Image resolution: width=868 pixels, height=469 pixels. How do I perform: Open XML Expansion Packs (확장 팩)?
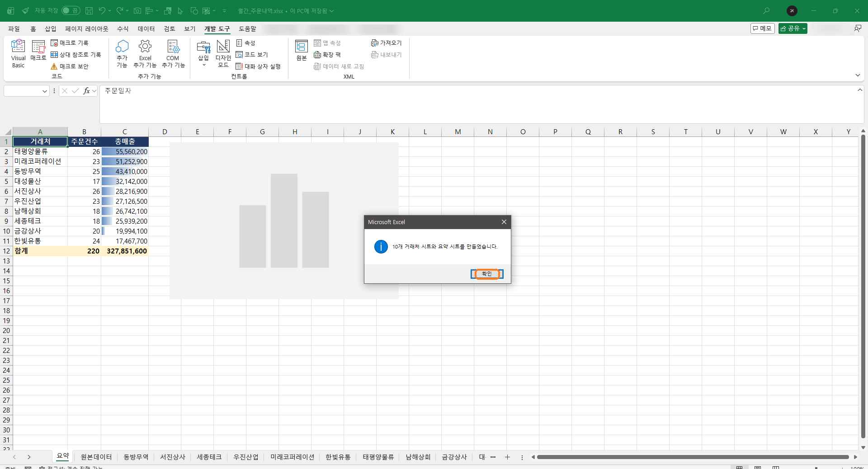327,55
